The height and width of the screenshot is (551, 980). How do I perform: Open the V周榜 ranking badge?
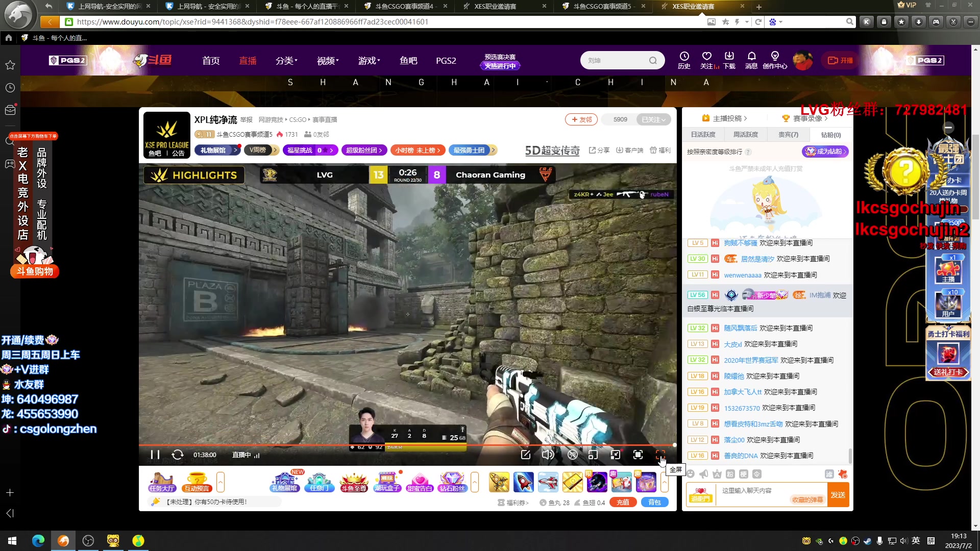261,150
